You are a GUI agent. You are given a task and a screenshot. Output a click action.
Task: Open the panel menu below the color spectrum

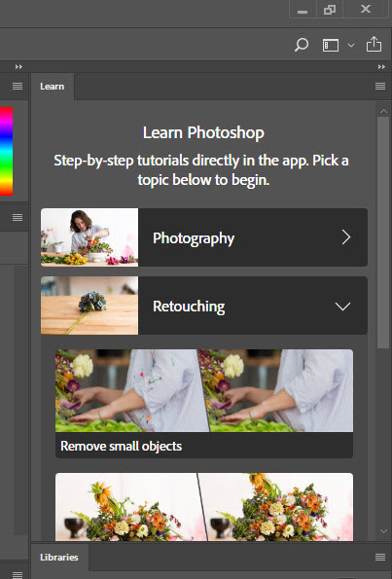click(18, 217)
